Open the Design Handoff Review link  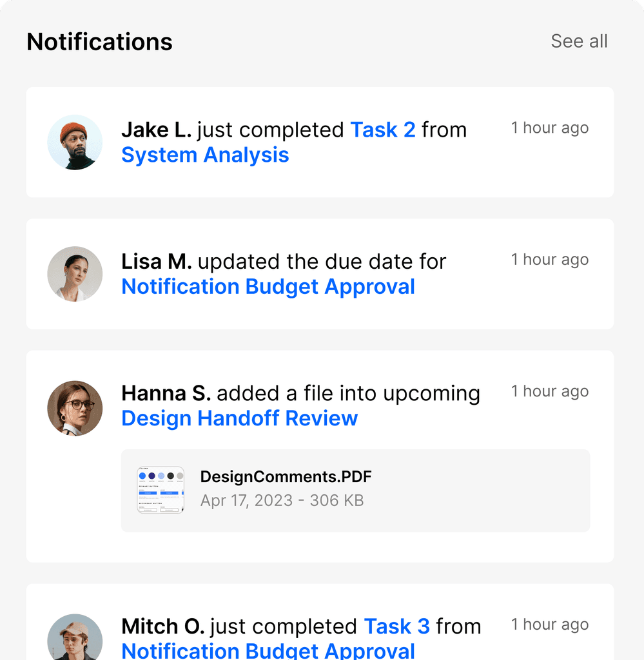[240, 418]
